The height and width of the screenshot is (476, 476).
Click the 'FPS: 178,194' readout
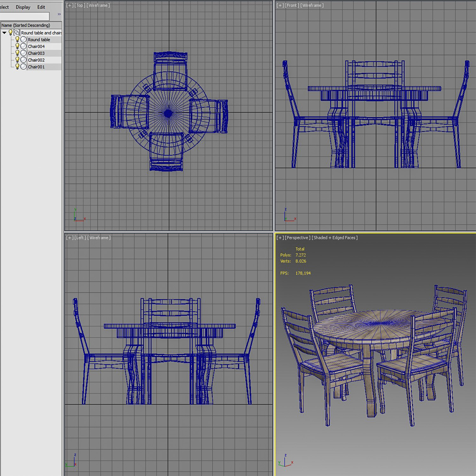click(295, 273)
